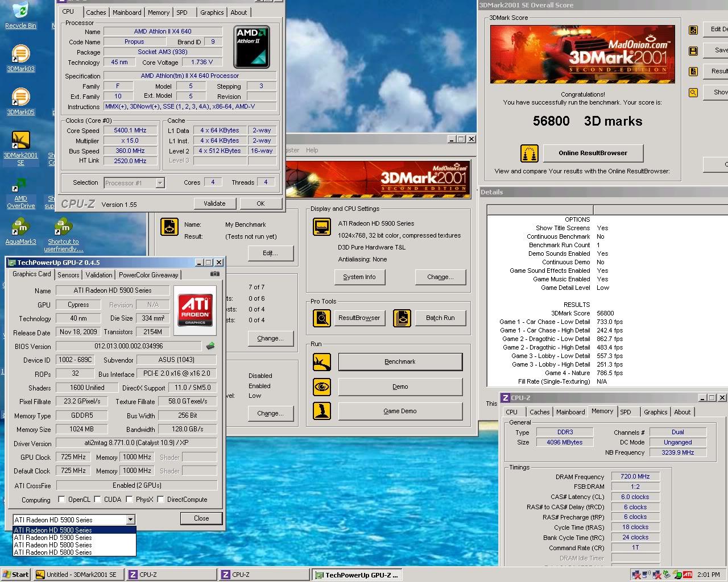Toggle the PhysX checkbox in GPU-Z
This screenshot has height=582, width=728.
pyautogui.click(x=130, y=500)
